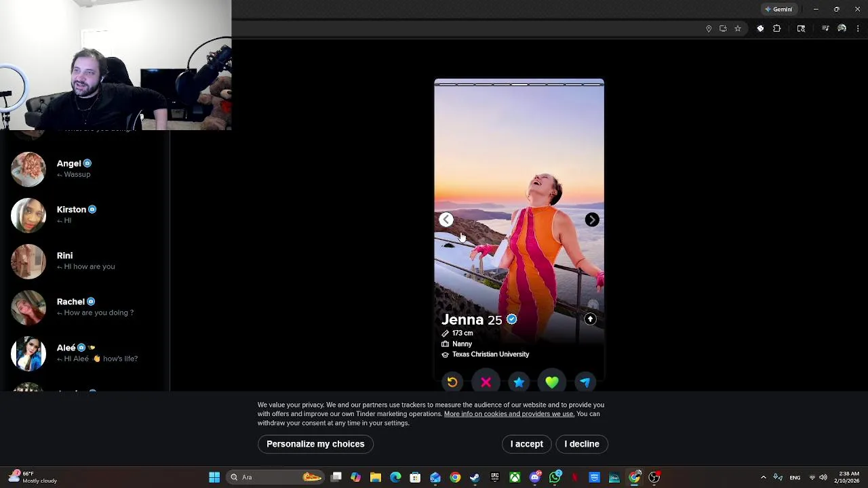This screenshot has width=868, height=488.
Task: Show previous photo with left arrow
Action: [x=446, y=220]
